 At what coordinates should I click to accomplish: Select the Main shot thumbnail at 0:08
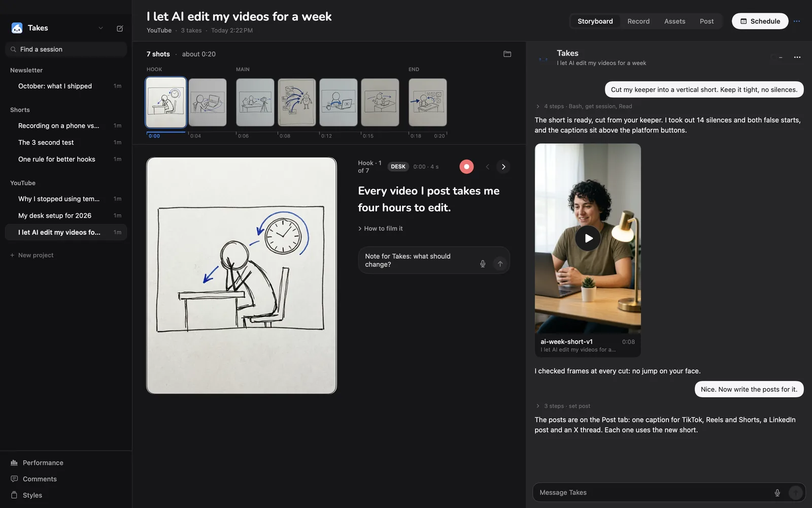click(x=297, y=102)
